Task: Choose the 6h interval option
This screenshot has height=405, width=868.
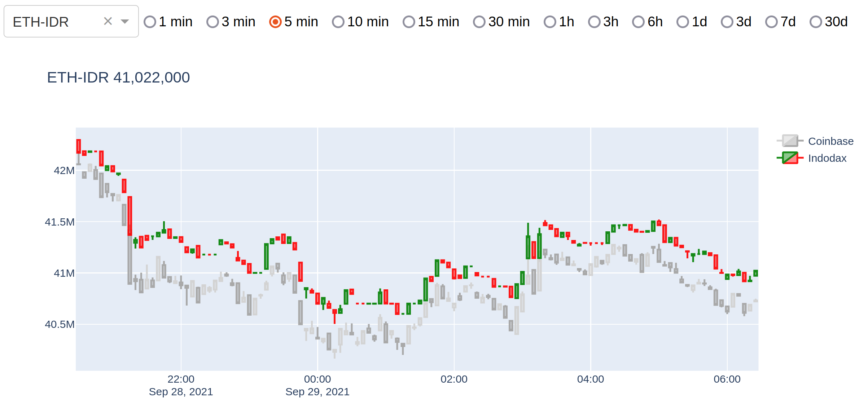Action: 638,22
